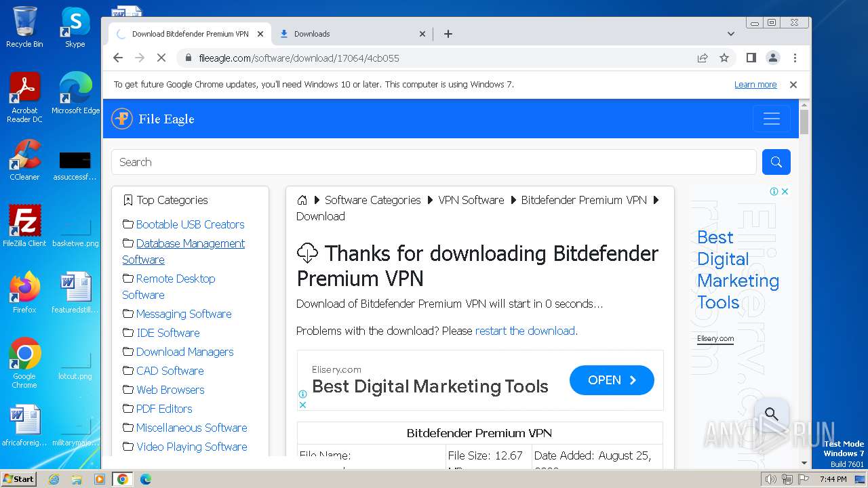Click Elisery.com link in sidebar ad
The width and height of the screenshot is (868, 488).
click(715, 338)
